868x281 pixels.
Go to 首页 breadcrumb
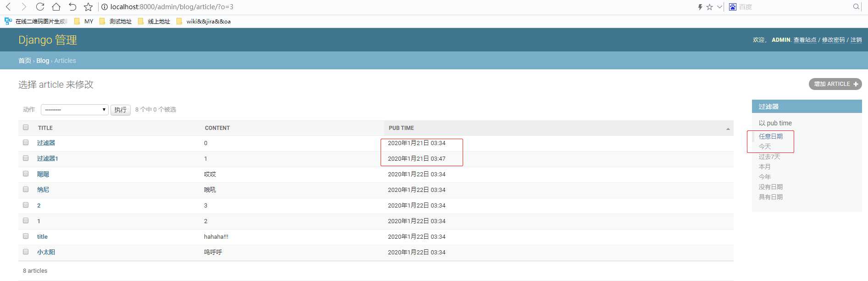click(25, 61)
